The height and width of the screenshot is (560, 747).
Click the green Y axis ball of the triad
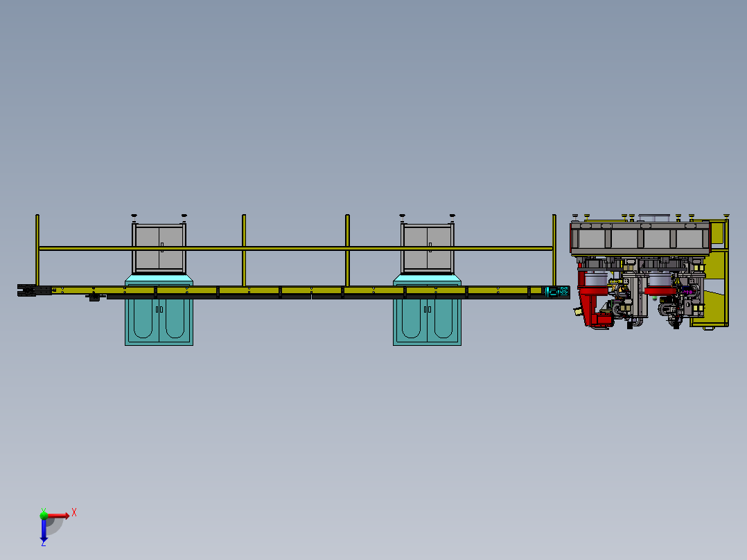44,515
